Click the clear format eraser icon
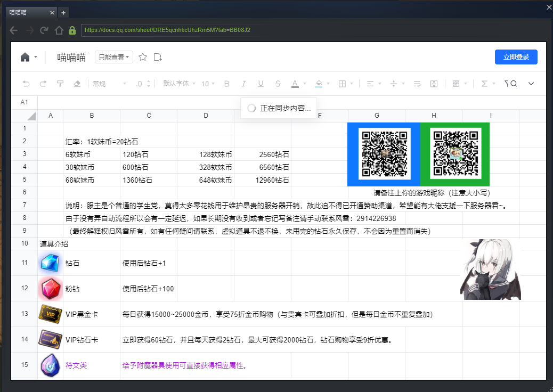Viewport: 553px width, 392px height. (x=77, y=84)
